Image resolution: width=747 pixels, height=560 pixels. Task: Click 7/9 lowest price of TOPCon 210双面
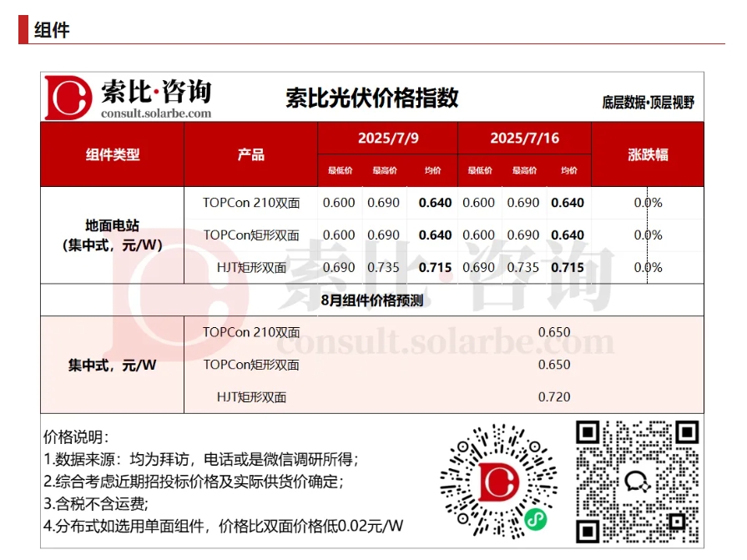coord(339,203)
